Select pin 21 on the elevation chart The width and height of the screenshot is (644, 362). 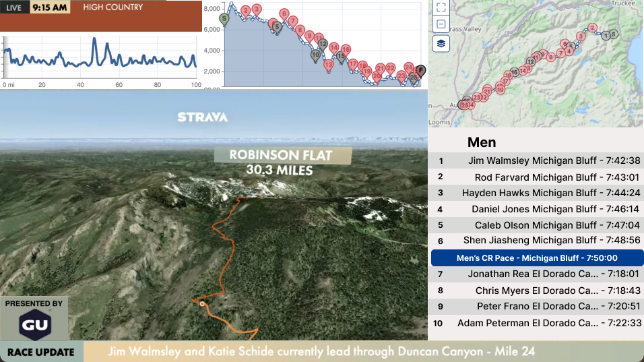[381, 69]
